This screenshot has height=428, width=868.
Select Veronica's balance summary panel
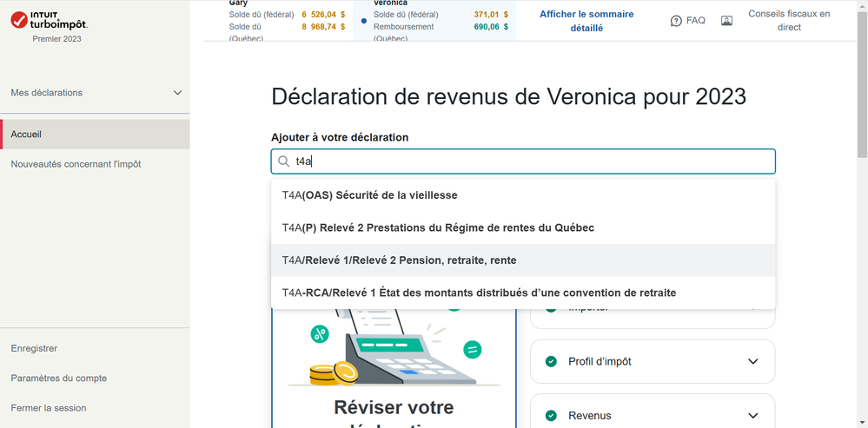434,20
